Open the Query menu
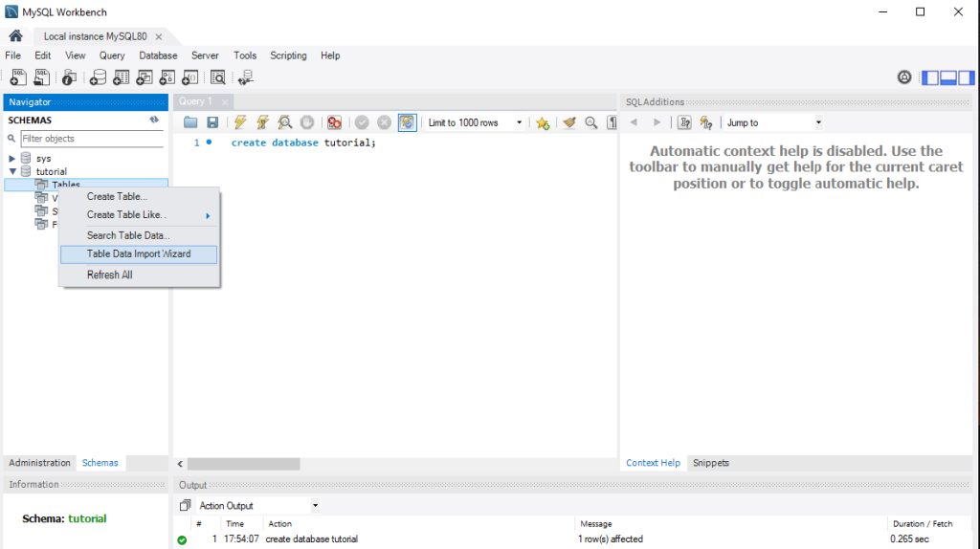Screen dimensions: 980x549 (112, 55)
